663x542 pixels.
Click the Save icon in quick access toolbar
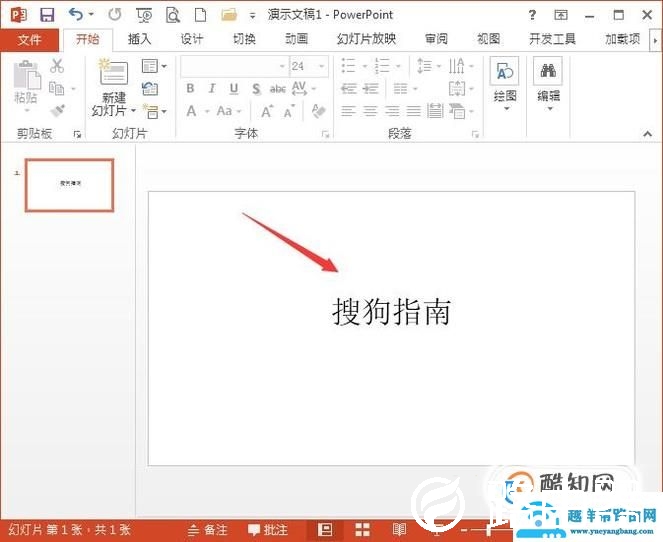click(x=47, y=15)
